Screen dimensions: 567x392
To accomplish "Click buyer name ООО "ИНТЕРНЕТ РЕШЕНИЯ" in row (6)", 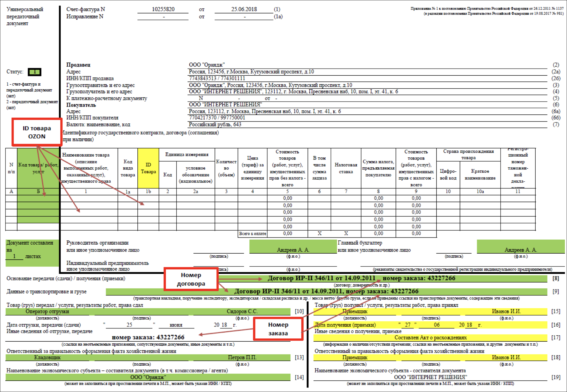I will (x=225, y=105).
